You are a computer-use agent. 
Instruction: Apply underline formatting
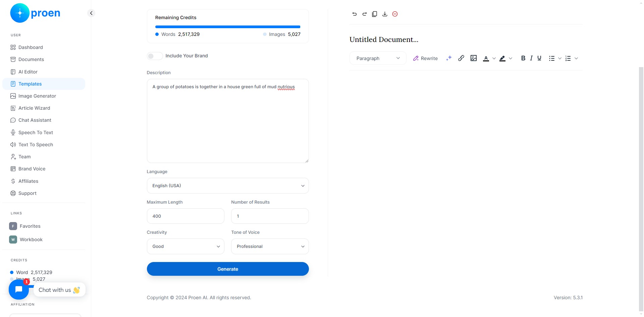pyautogui.click(x=539, y=58)
